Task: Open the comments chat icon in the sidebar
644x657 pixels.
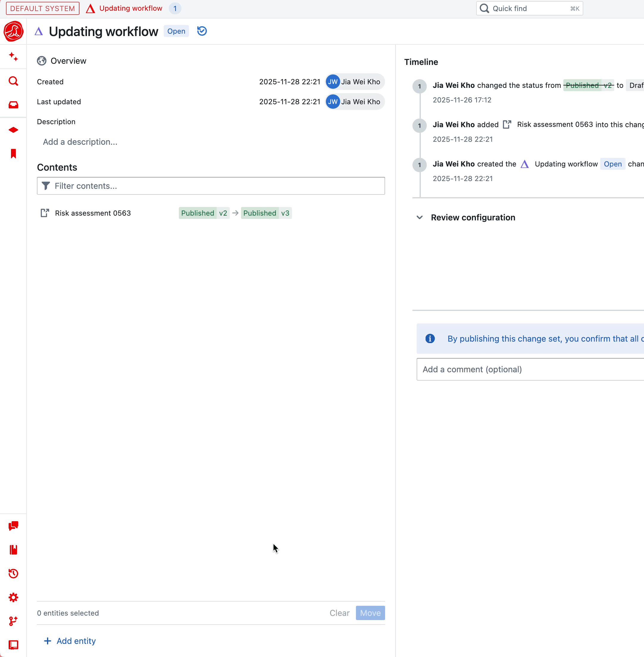Action: click(13, 526)
